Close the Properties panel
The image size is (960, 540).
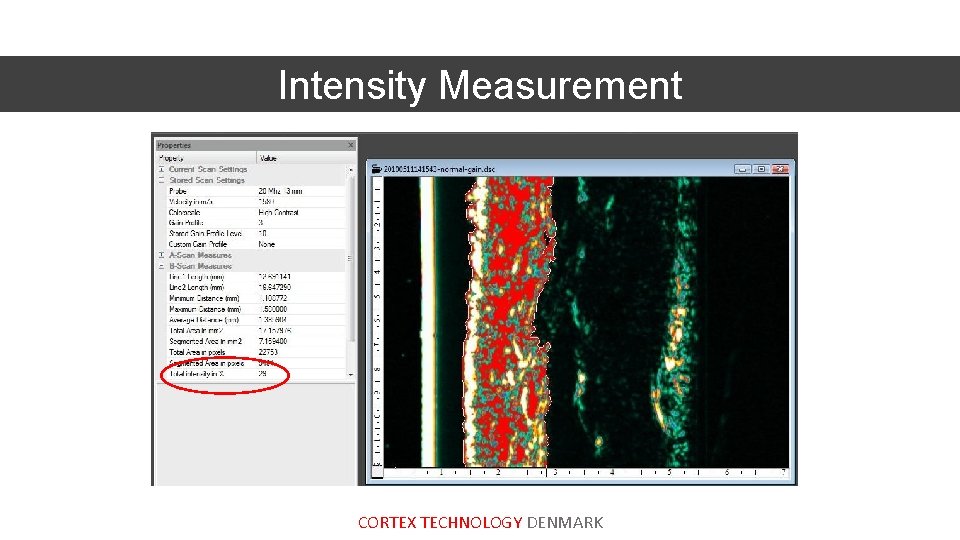(x=351, y=145)
